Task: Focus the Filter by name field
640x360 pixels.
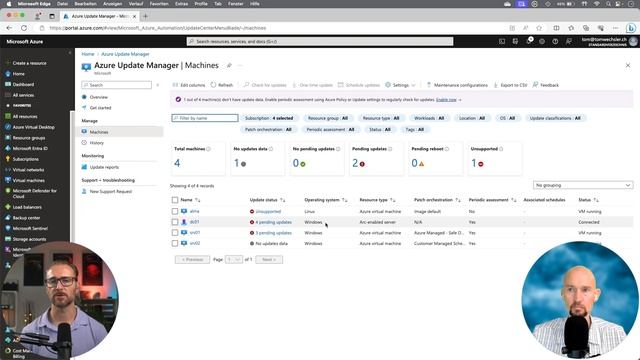Action: (205, 118)
